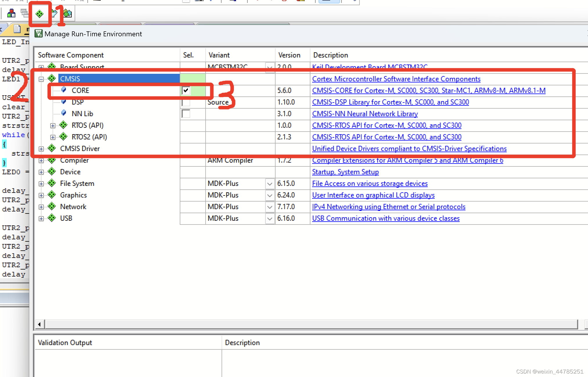
Task: Open the File System variant dropdown
Action: (270, 184)
